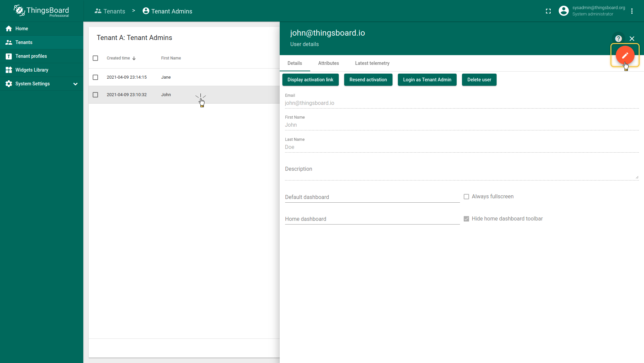Select the 2021-04-09 23:14:15 Jane row
644x363 pixels.
pos(184,77)
